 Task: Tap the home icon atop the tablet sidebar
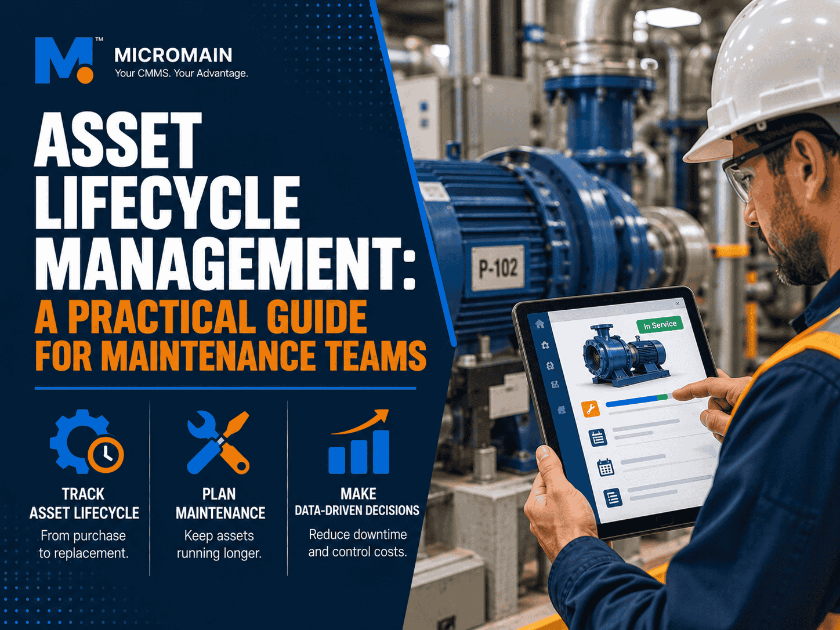pyautogui.click(x=540, y=324)
